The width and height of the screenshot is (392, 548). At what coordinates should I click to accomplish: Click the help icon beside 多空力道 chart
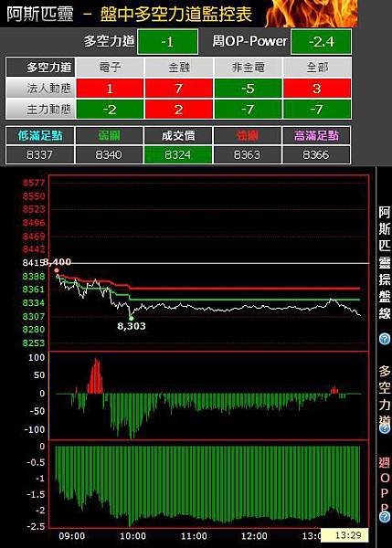[x=385, y=428]
